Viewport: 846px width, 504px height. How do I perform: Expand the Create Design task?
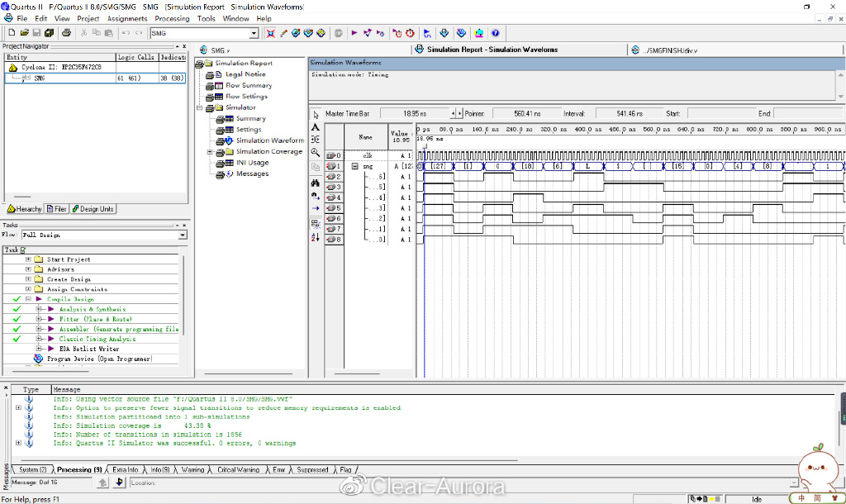click(28, 279)
